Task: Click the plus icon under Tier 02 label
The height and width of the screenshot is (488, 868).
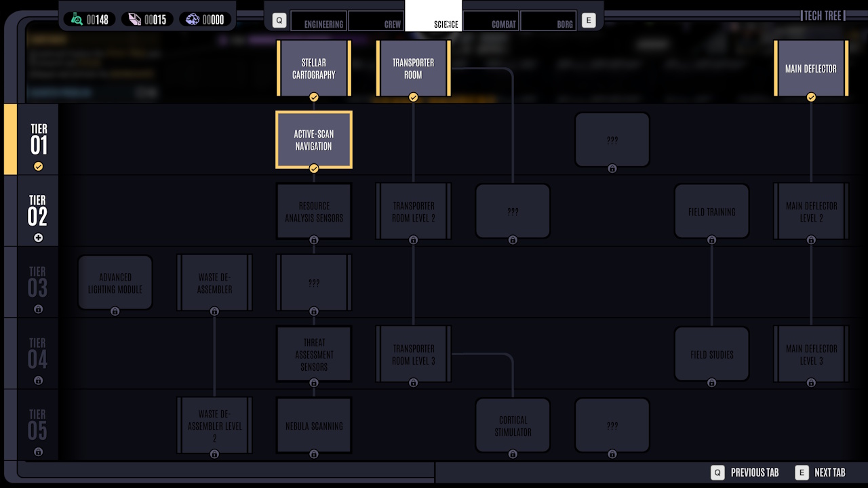Action: 39,237
